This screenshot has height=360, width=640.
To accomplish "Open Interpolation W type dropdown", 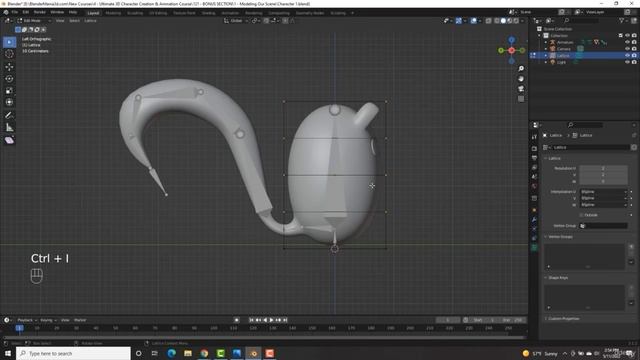I will (x=604, y=204).
